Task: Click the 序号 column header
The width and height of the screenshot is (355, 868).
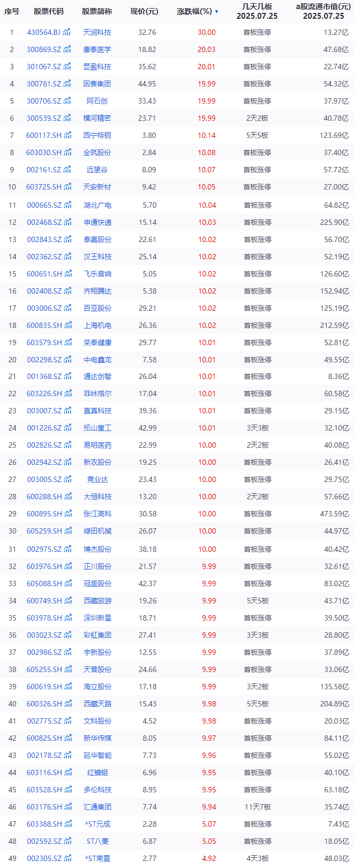Action: (12, 11)
